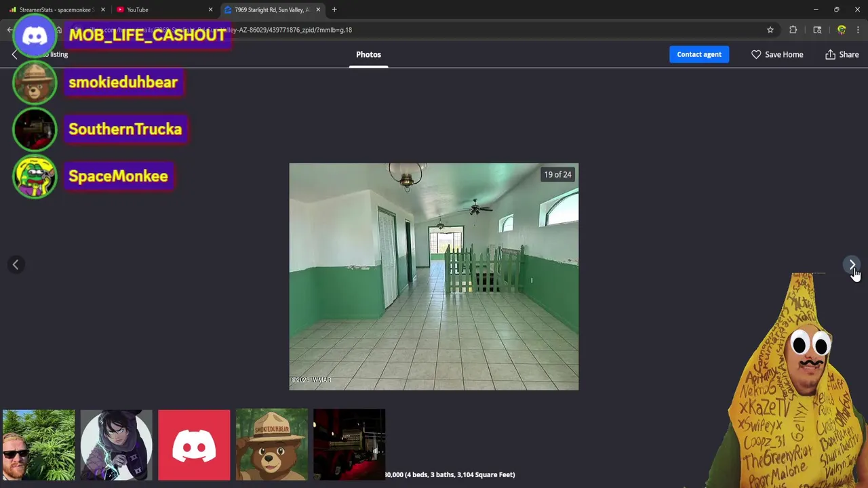Click the 19 of 24 photo counter

tap(557, 175)
